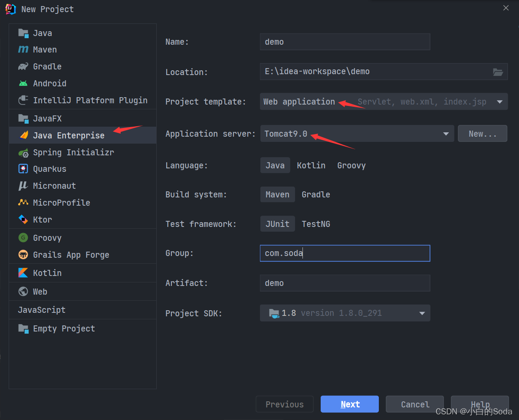
Task: Click the Gradle elephant icon
Action: coord(23,66)
